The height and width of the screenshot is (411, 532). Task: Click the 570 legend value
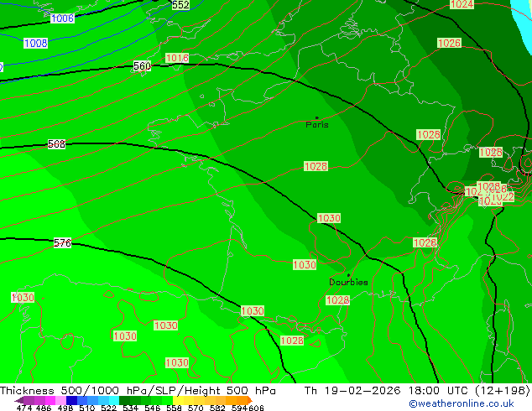click(196, 408)
